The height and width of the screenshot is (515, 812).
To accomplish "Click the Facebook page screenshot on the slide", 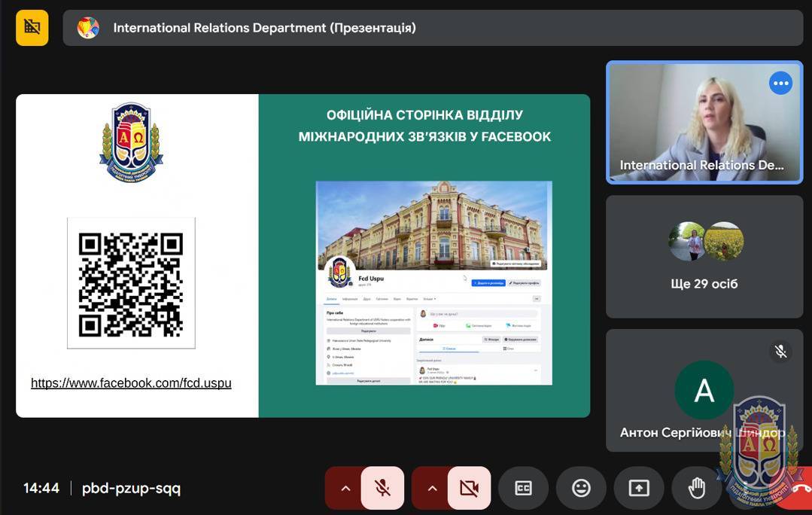I will click(x=434, y=283).
